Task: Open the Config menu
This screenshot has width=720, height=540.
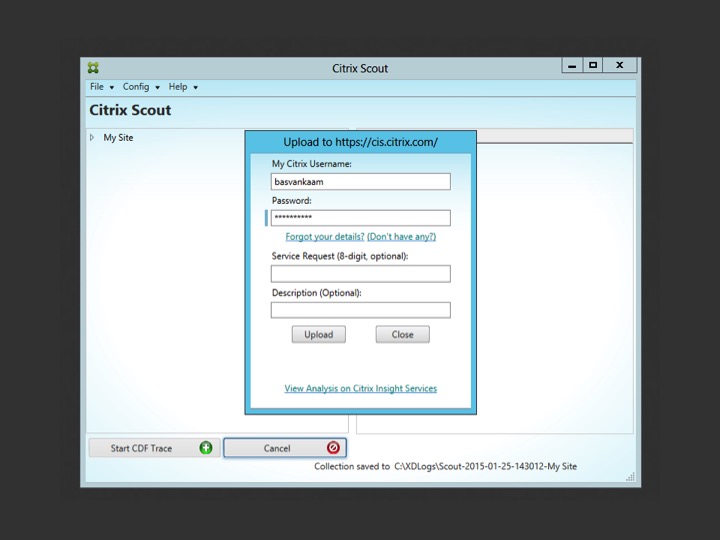Action: [136, 87]
